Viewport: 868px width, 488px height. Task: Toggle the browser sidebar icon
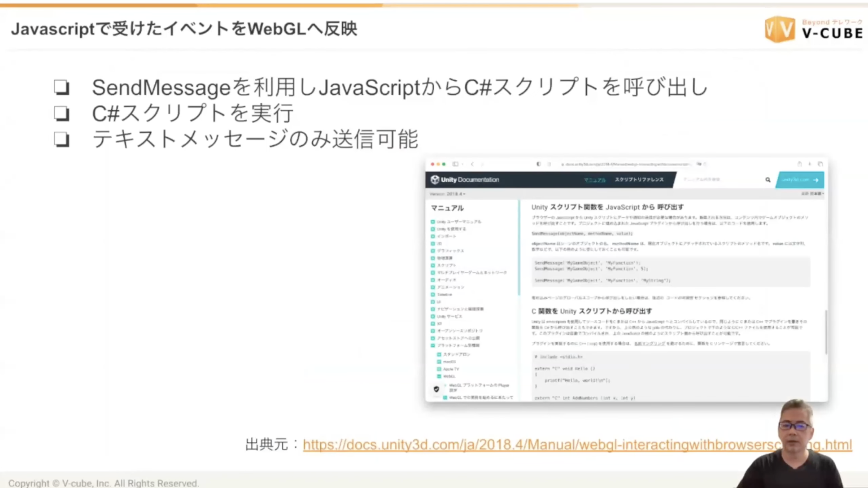(x=455, y=164)
